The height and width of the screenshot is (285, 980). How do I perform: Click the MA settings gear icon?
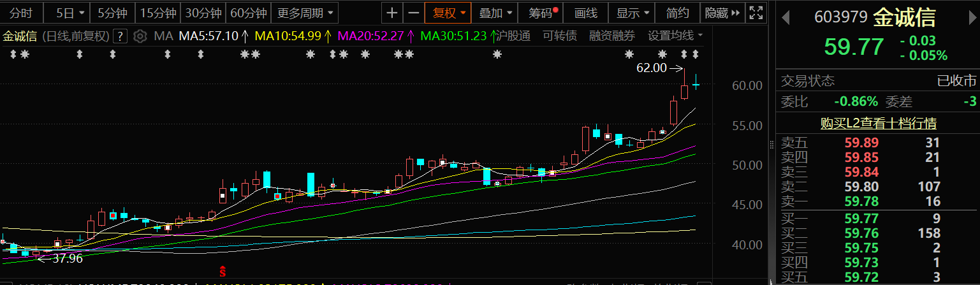(x=141, y=36)
